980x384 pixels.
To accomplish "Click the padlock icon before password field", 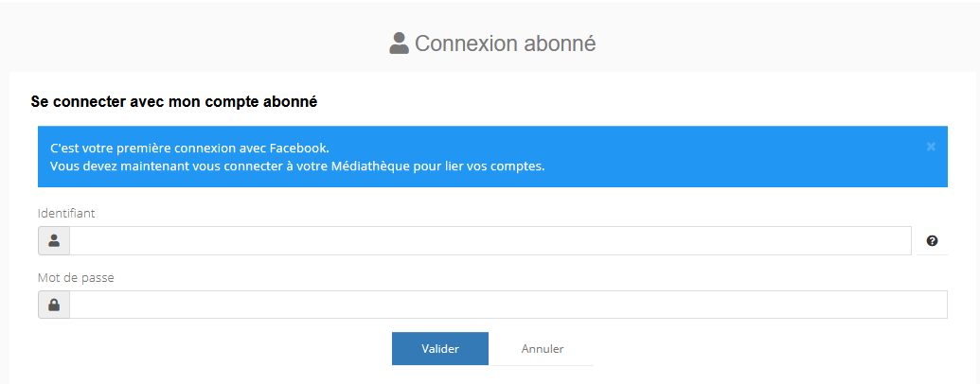I will (x=54, y=305).
